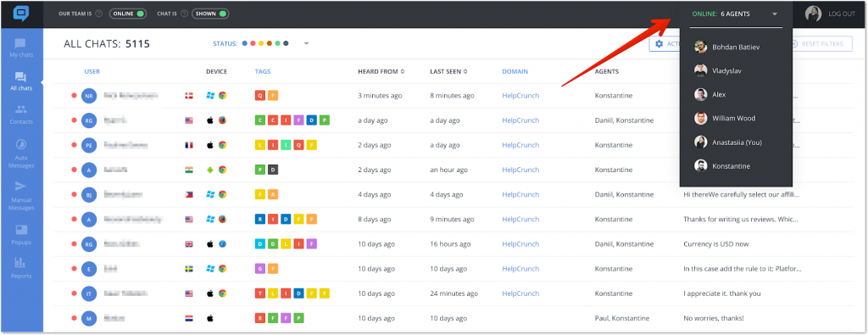Image resolution: width=868 pixels, height=335 pixels.
Task: Toggle the team Online switch
Action: (x=128, y=14)
